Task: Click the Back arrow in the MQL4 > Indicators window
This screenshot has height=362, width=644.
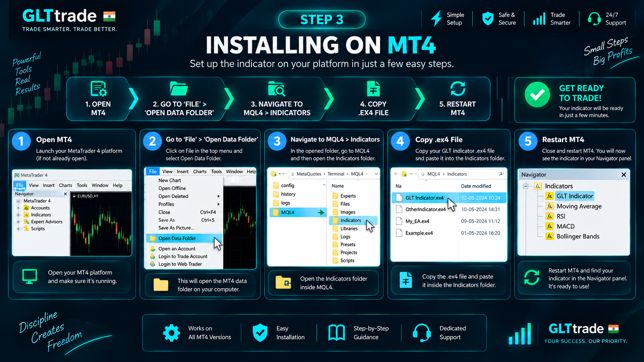Action: (396, 174)
